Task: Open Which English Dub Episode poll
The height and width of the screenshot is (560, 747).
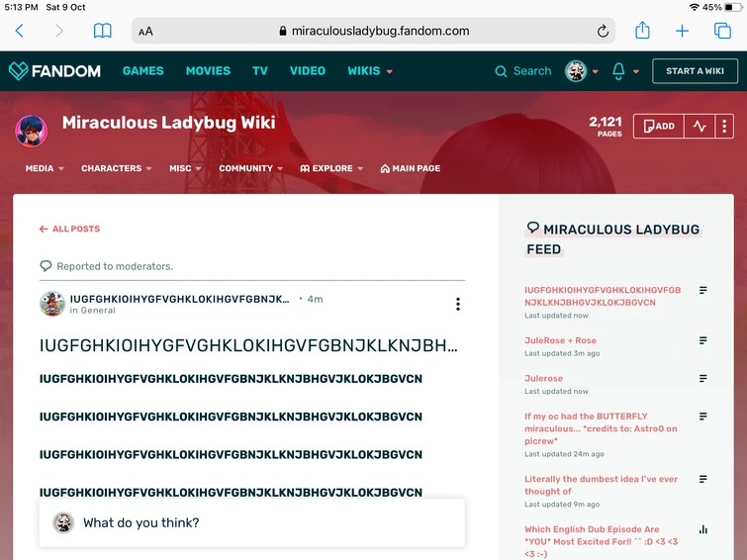Action: (x=602, y=541)
